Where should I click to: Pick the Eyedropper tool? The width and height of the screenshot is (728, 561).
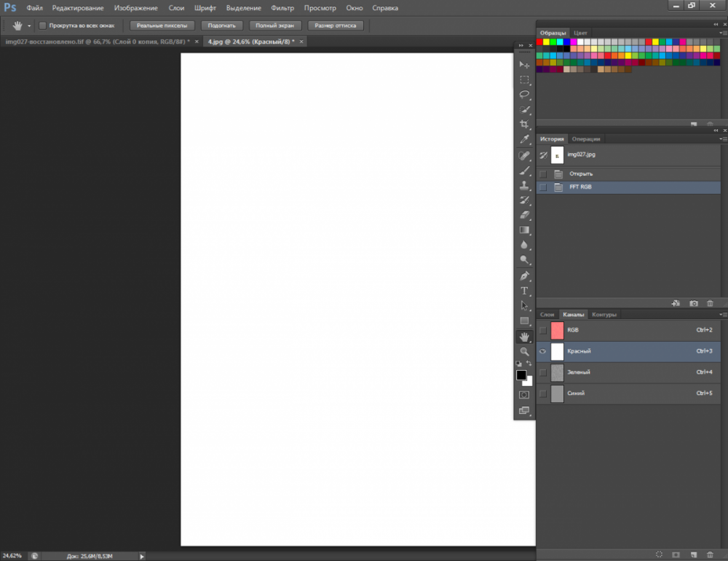coord(523,140)
